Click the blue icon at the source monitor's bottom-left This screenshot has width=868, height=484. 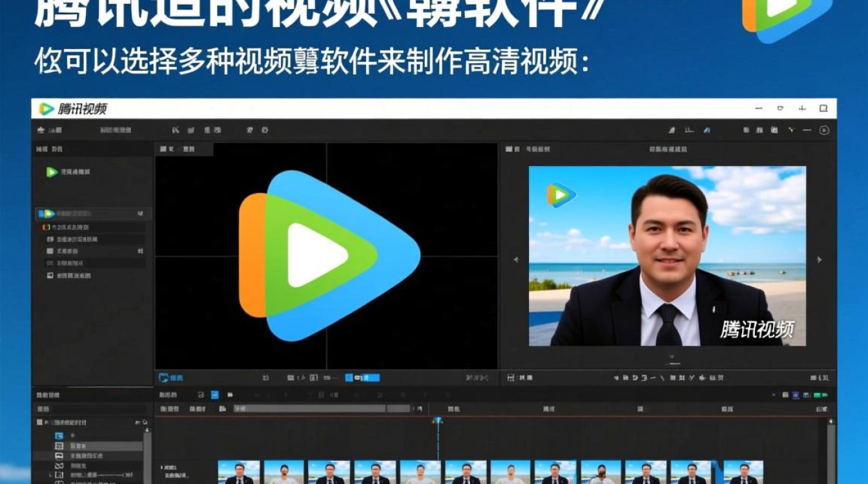(x=163, y=378)
